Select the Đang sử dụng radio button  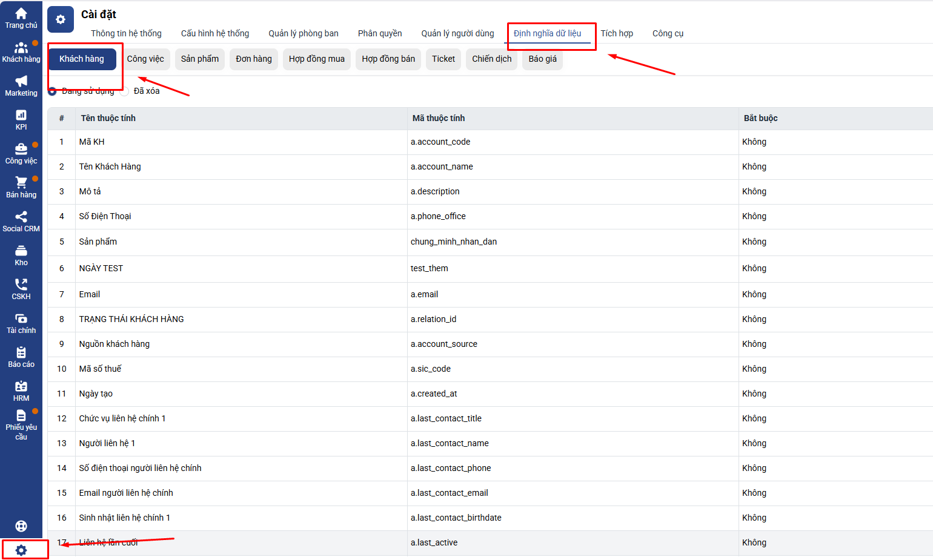tap(53, 91)
